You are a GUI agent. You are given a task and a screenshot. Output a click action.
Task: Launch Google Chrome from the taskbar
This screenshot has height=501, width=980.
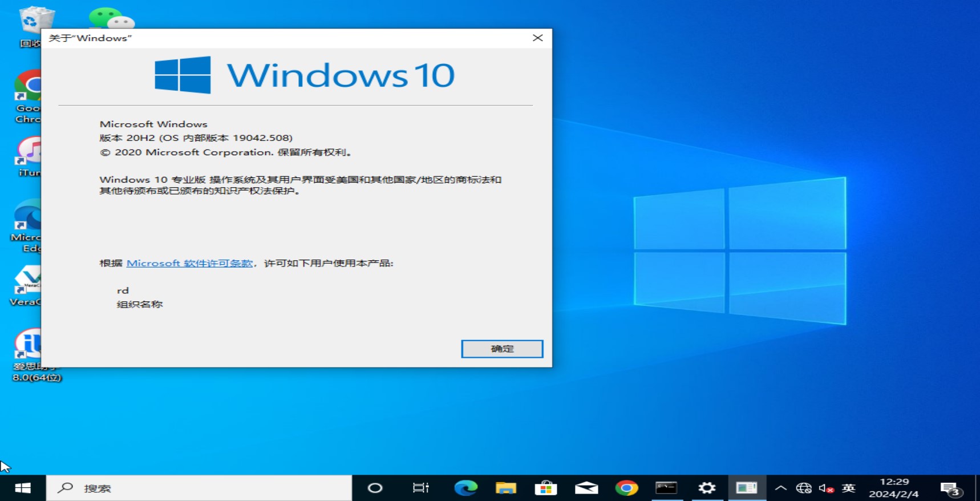point(626,488)
